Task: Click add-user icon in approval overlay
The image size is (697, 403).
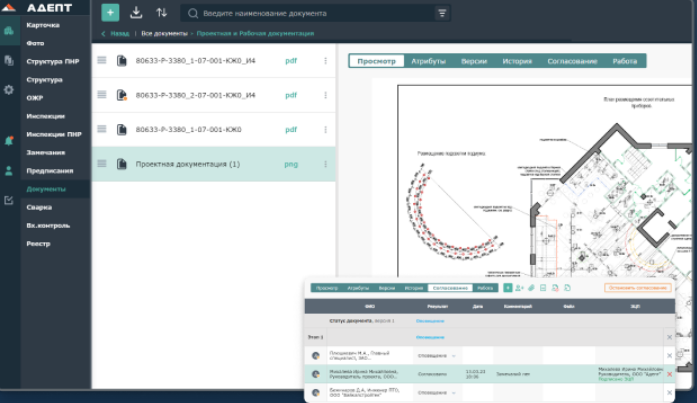Action: click(519, 288)
